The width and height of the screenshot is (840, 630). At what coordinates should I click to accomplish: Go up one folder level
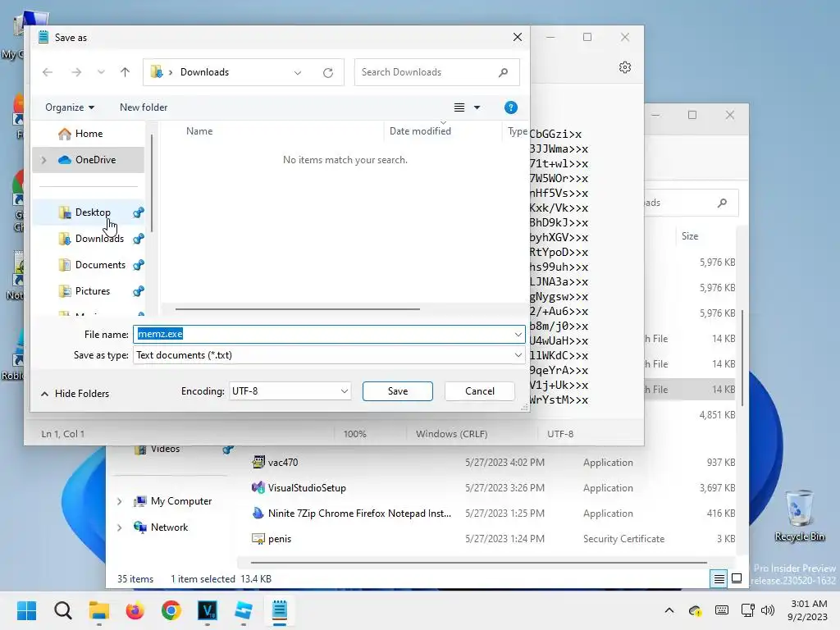(125, 72)
